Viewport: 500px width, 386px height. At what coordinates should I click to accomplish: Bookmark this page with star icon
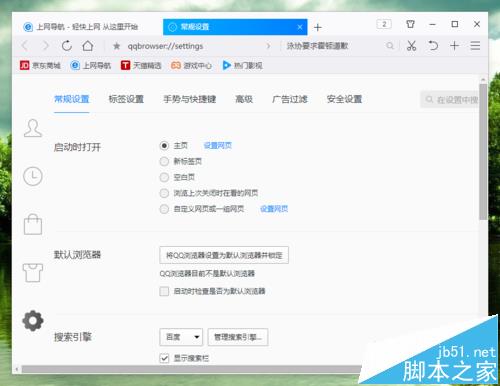[x=116, y=46]
